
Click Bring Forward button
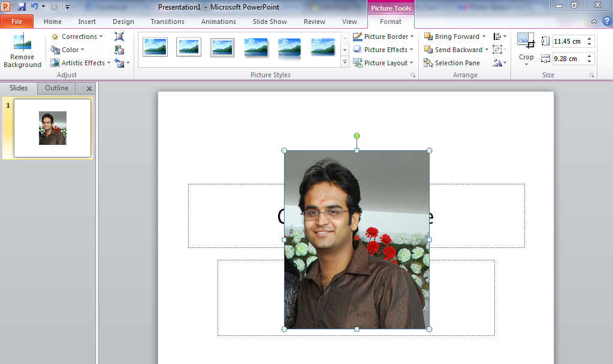tap(452, 37)
